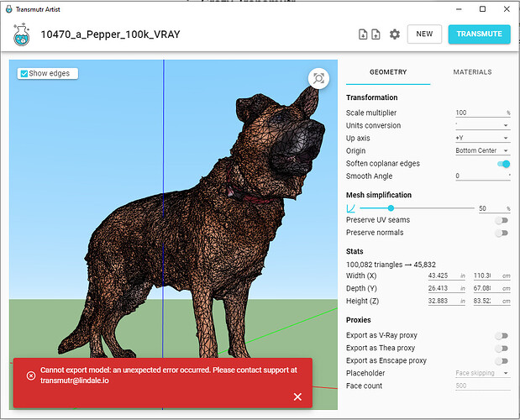Screen dimensions: 520x420
Task: Click the zoom extents icon in viewport
Action: [x=318, y=79]
